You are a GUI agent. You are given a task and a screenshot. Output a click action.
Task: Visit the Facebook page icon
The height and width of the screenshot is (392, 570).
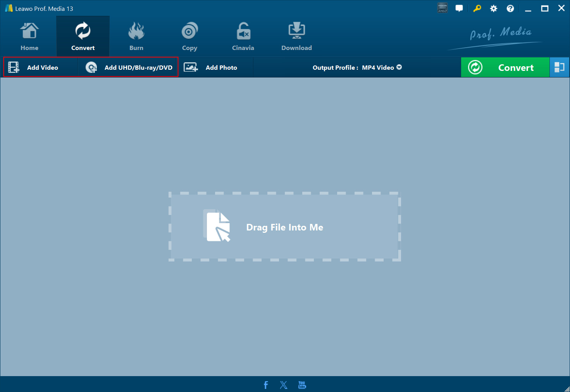tap(266, 385)
